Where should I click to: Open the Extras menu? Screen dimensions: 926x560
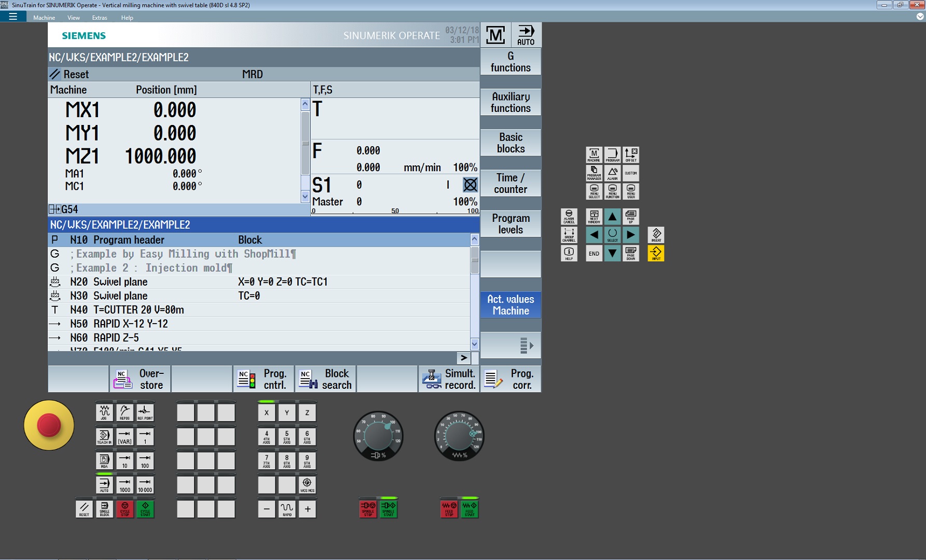coord(100,18)
